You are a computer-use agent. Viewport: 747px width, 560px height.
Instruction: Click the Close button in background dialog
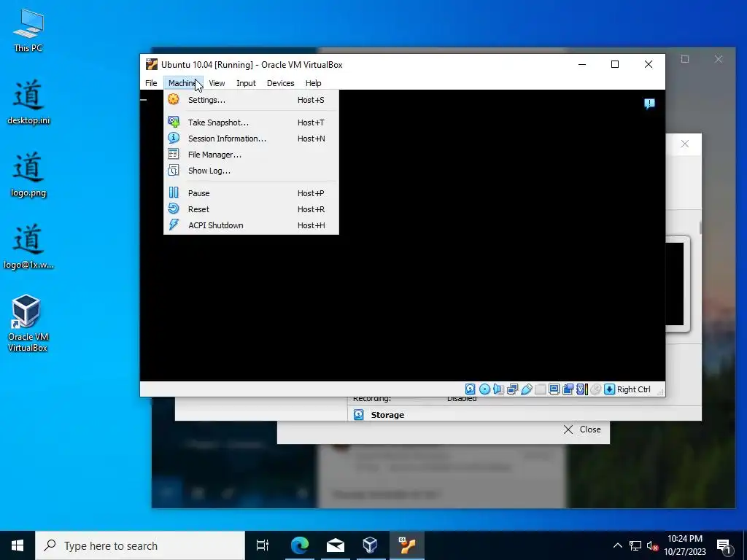(582, 429)
